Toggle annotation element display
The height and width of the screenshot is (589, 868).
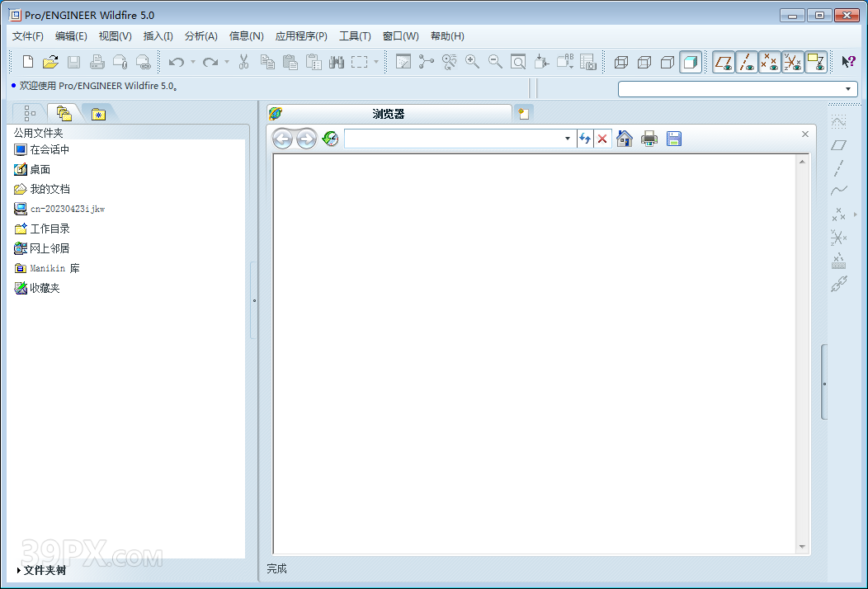pos(816,62)
